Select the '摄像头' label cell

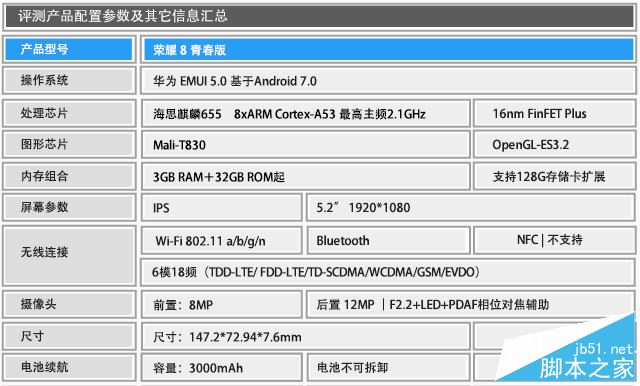click(x=69, y=304)
